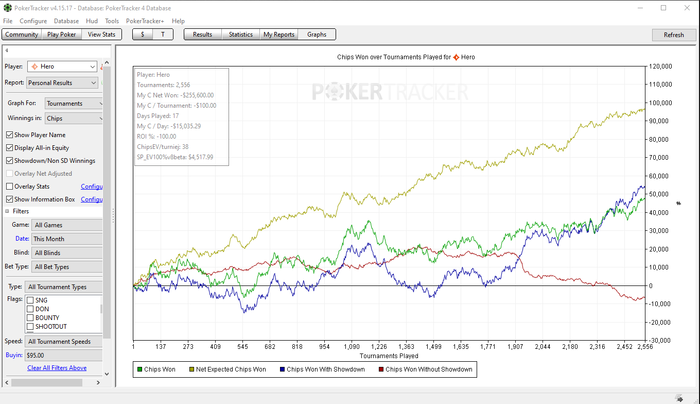Open Type filter All Tournament Types
This screenshot has width=700, height=404.
point(63,287)
